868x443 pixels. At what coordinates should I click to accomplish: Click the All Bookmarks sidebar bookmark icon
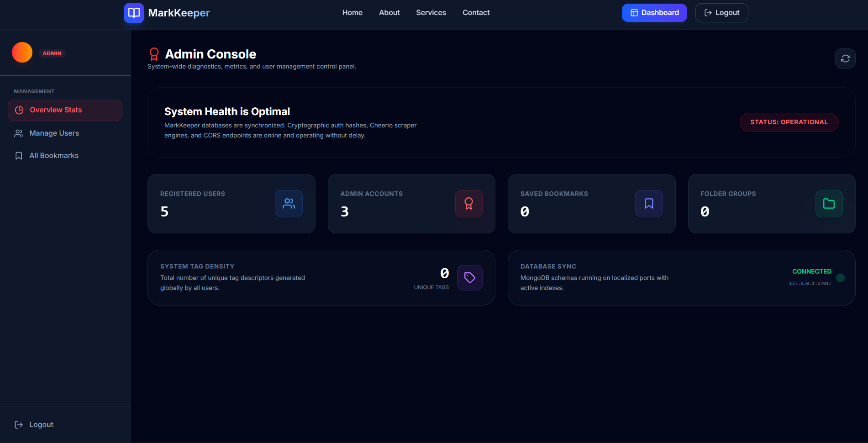point(19,156)
